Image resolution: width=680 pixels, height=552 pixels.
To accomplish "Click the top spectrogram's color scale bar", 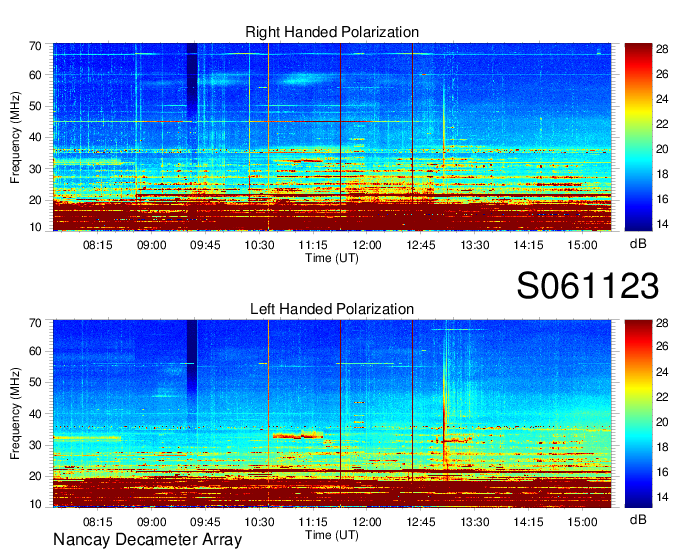I will pos(638,137).
